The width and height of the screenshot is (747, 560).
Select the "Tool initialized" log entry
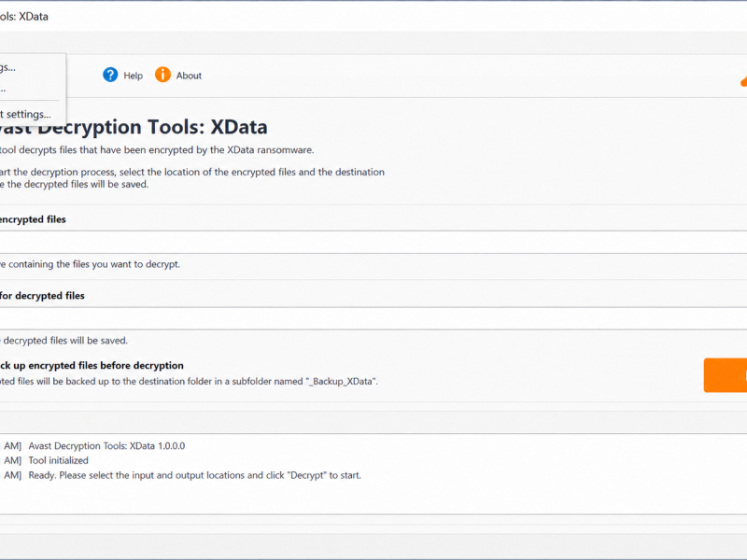pyautogui.click(x=59, y=460)
